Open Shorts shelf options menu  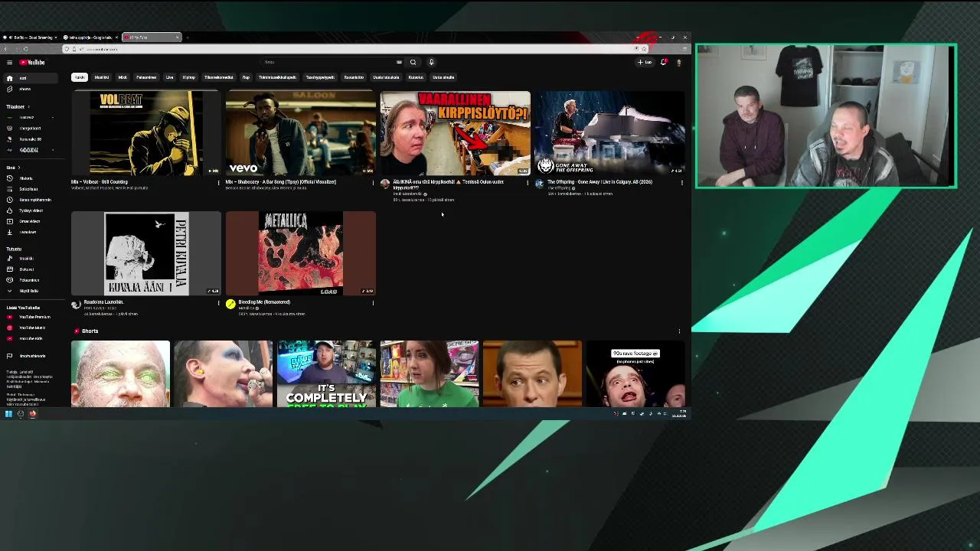(x=679, y=331)
